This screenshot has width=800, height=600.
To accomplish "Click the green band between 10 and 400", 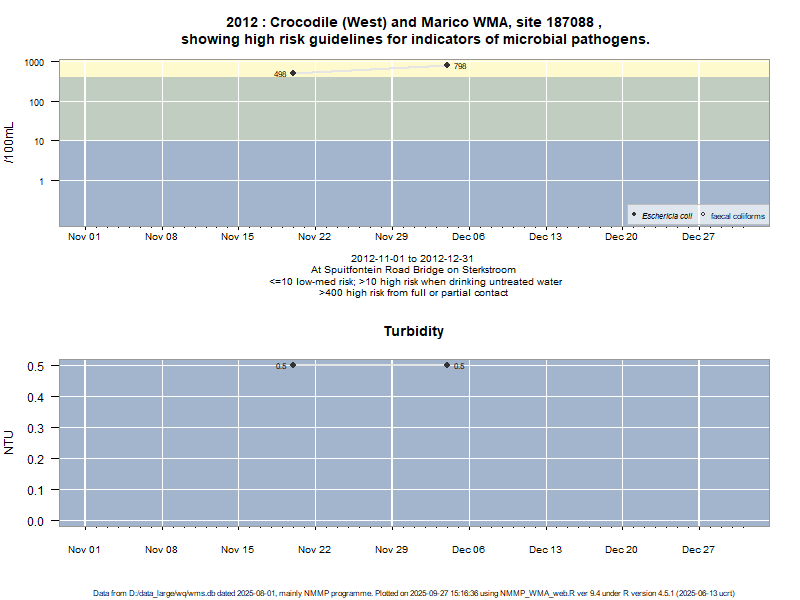I will (x=600, y=108).
